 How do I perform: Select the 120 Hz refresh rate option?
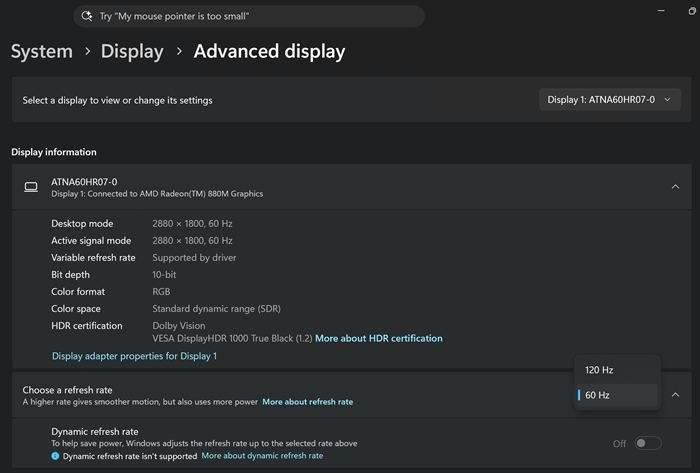pos(617,370)
